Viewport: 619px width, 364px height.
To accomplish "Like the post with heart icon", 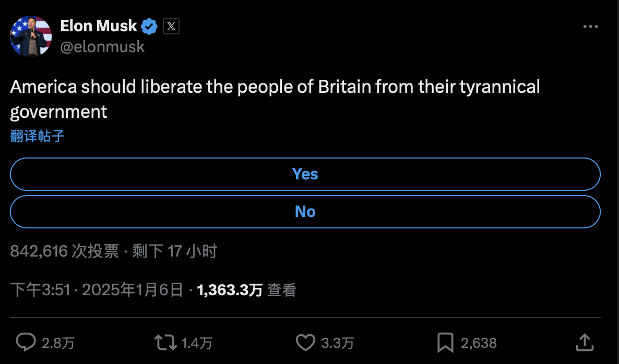I will 305,342.
